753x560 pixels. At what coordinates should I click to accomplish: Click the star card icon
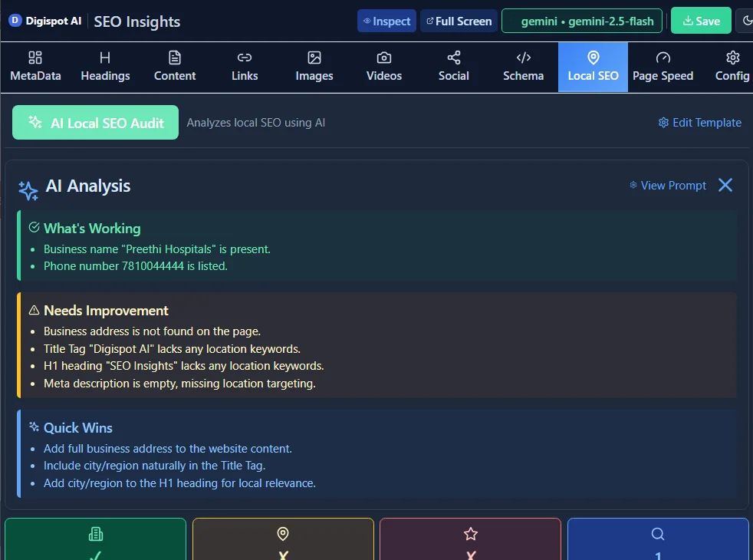pos(471,534)
